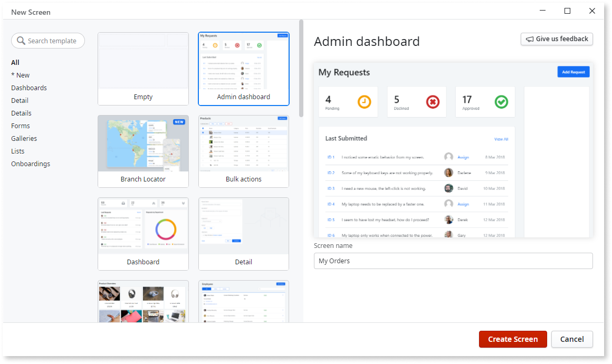Select the Branch Locator template thumbnail
Image resolution: width=612 pixels, height=364 pixels.
click(143, 150)
